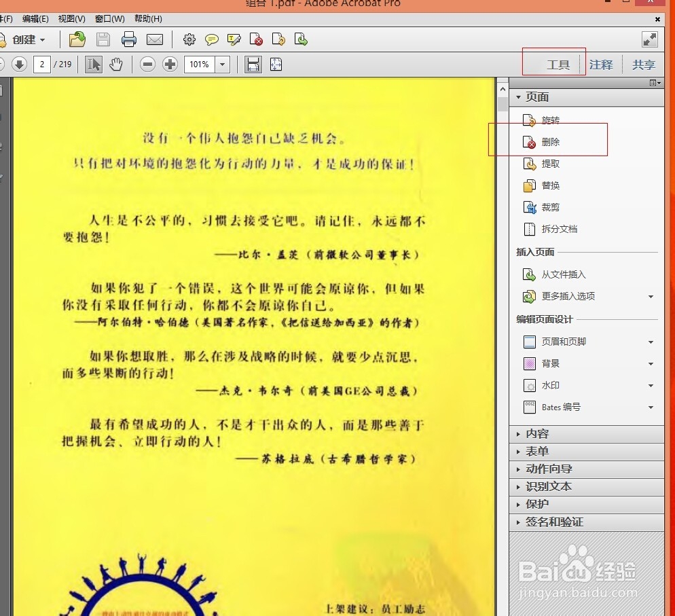This screenshot has width=675, height=616.
Task: Open the 帮助(H) menu
Action: (x=148, y=19)
